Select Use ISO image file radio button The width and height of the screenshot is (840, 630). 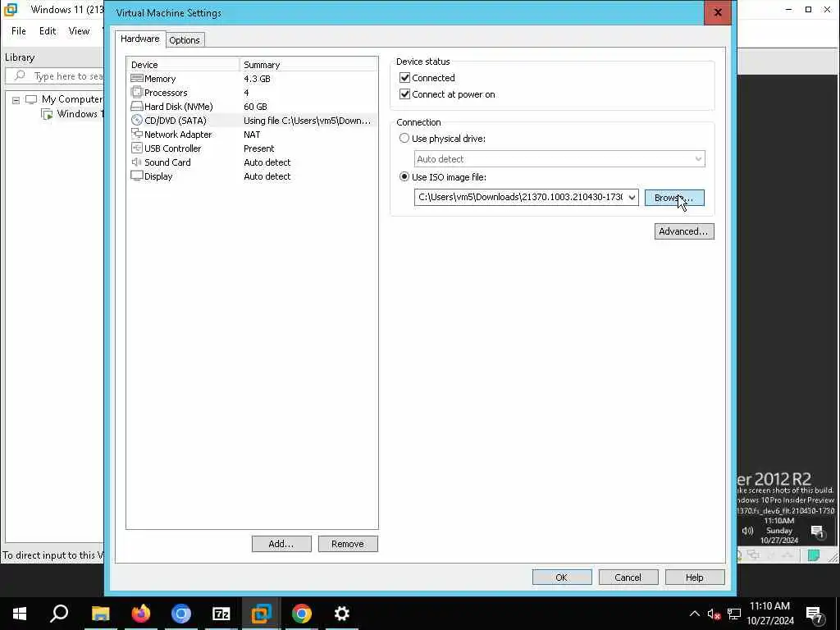pos(404,177)
